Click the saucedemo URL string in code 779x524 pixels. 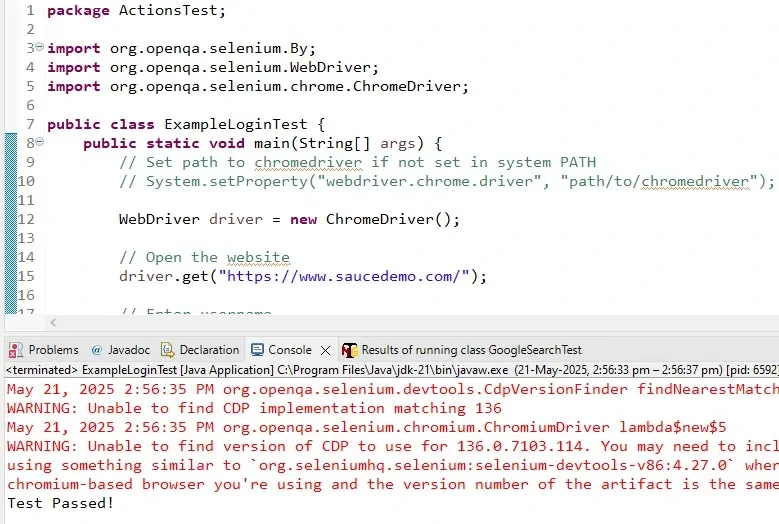click(x=344, y=276)
